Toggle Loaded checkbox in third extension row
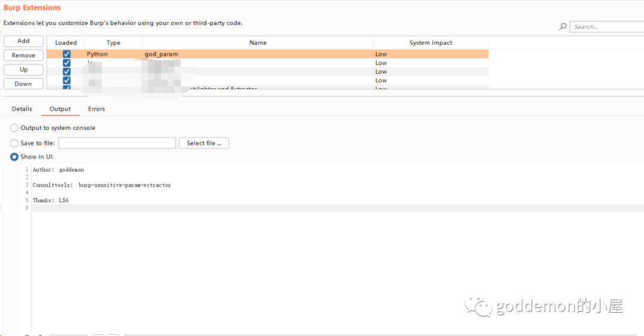The width and height of the screenshot is (644, 336). pos(67,71)
